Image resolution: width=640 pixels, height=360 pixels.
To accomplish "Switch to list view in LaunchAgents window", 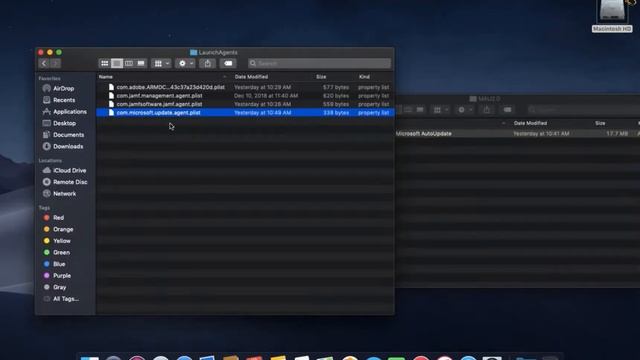I will pos(117,63).
